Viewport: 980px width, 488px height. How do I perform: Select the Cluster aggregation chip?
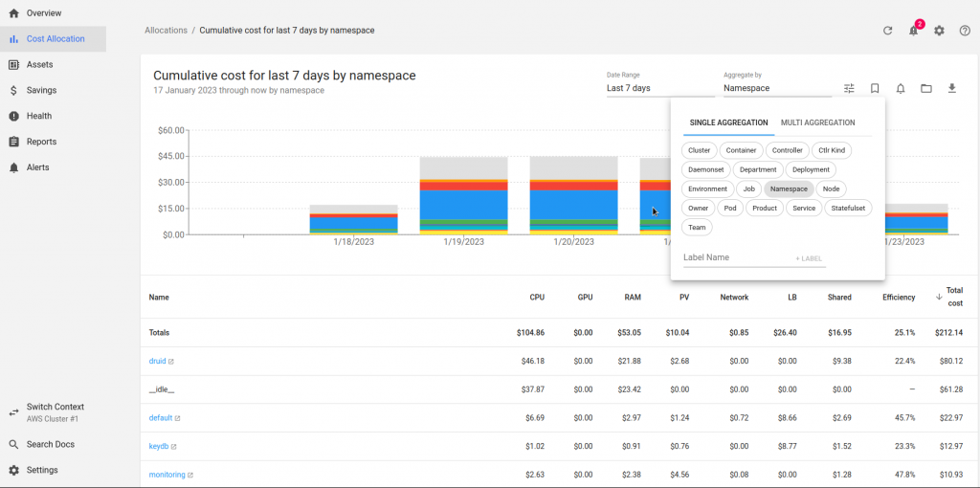[x=700, y=150]
